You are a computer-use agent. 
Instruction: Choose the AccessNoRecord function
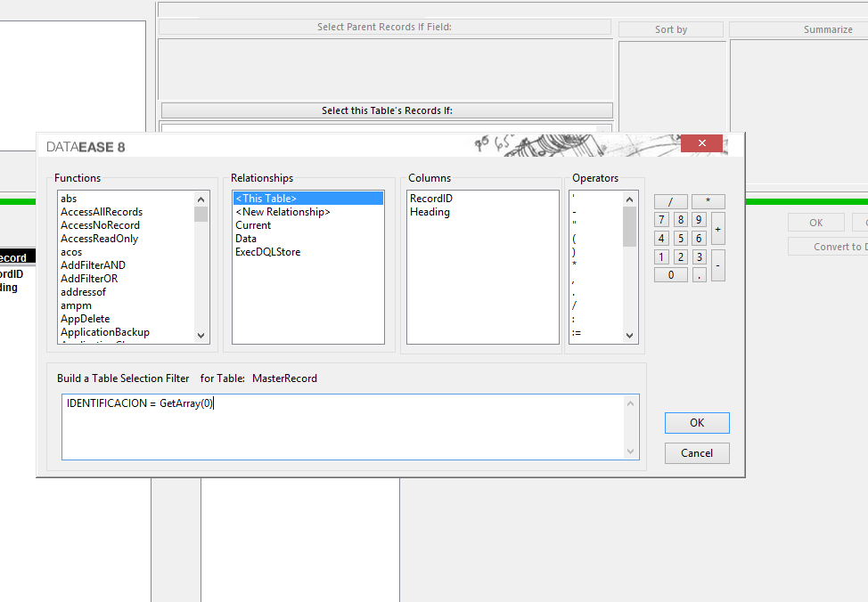(100, 225)
